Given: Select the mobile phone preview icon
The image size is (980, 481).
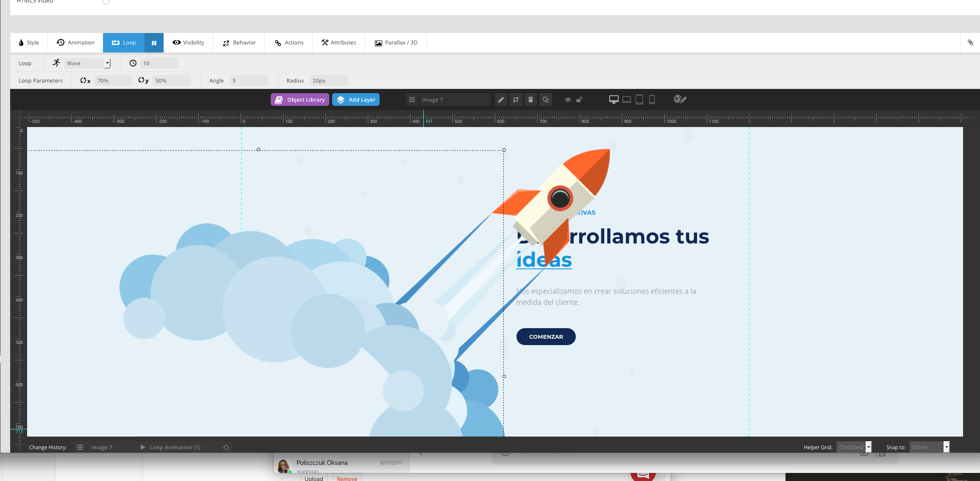Looking at the screenshot, I should [652, 100].
